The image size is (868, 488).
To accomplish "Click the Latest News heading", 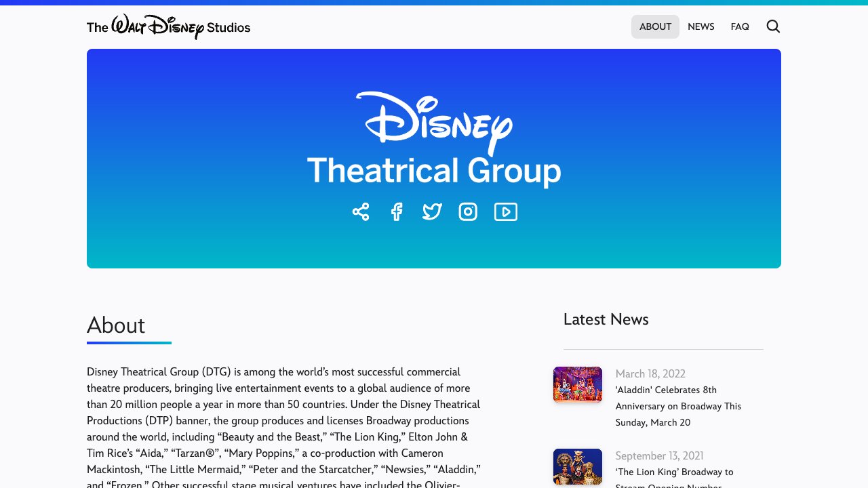I will coord(606,319).
